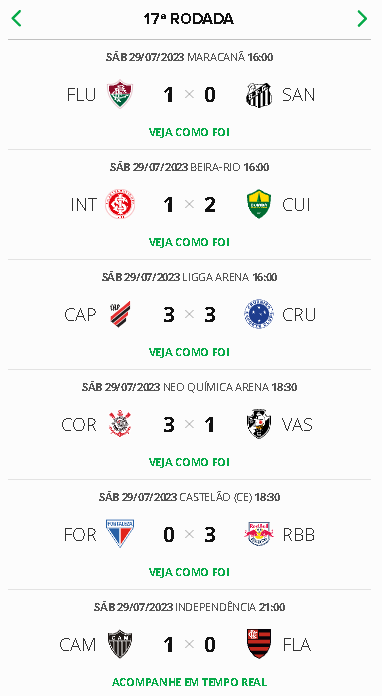This screenshot has width=382, height=696.
Task: Follow CAM vs FLA in real time
Action: coord(189,682)
